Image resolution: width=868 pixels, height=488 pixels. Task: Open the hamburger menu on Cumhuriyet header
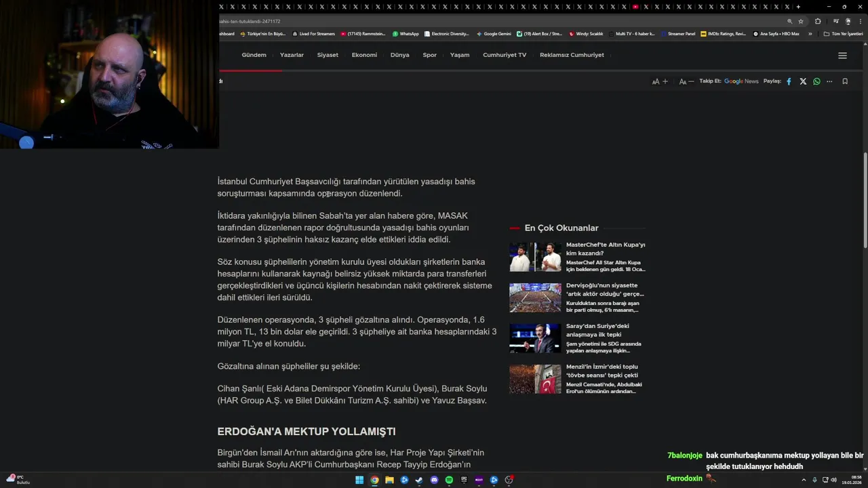point(843,56)
